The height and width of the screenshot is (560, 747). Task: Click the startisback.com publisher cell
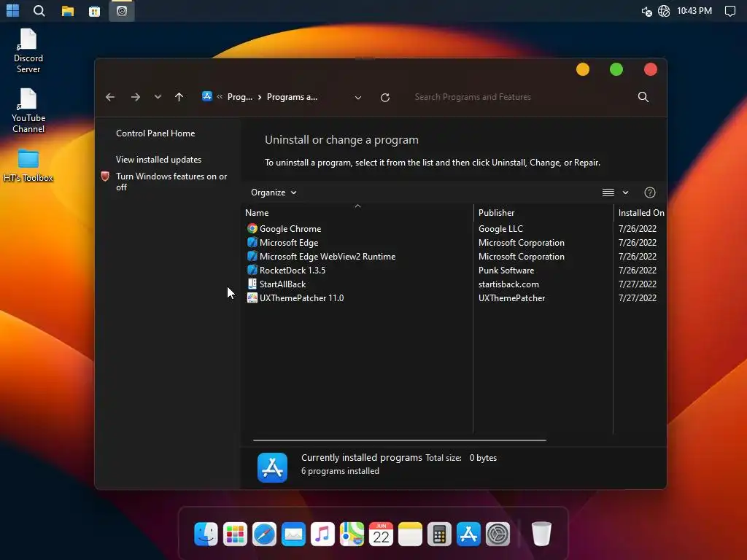pyautogui.click(x=508, y=284)
